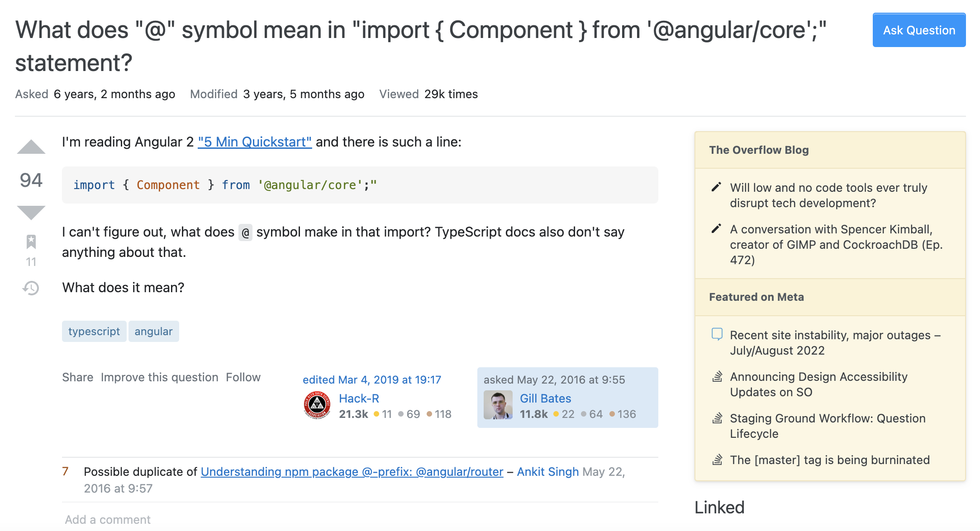Click speech bubble icon beside site instability post
Image resolution: width=980 pixels, height=531 pixels.
point(717,335)
